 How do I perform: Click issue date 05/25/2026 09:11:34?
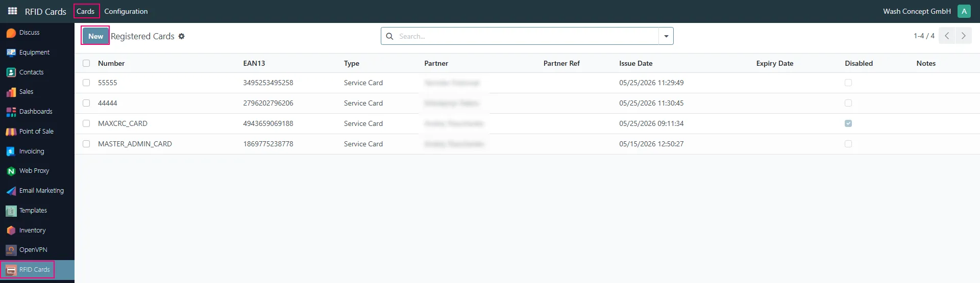click(x=651, y=123)
